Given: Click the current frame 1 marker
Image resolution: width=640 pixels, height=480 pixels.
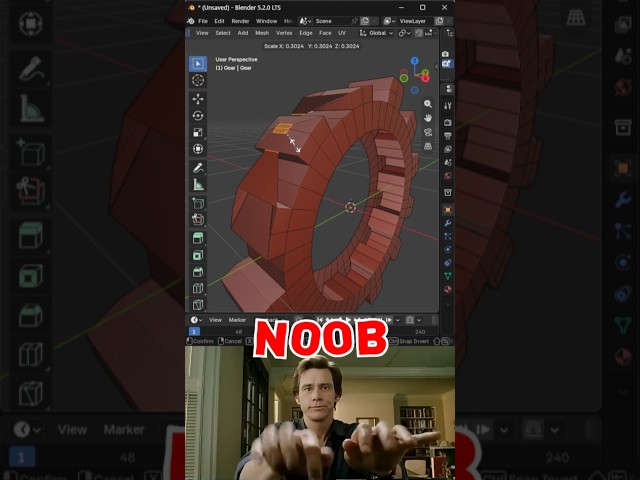Looking at the screenshot, I should [x=194, y=331].
